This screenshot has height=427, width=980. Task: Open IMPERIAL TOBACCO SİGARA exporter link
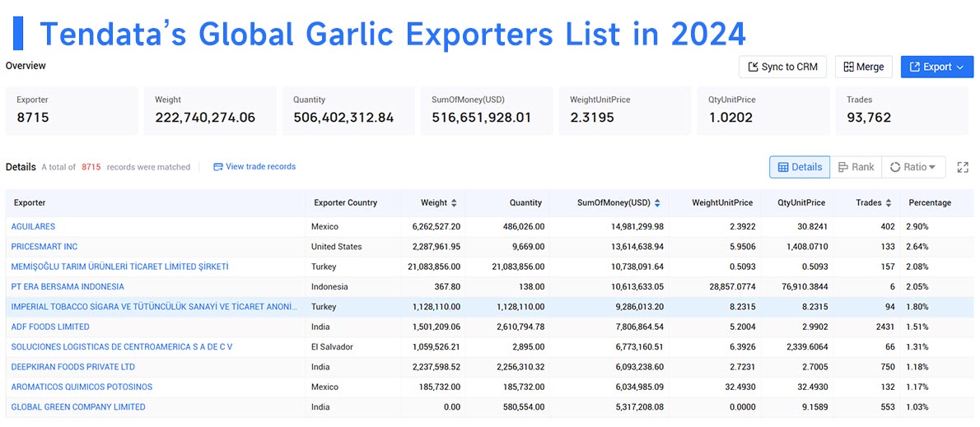tap(154, 307)
